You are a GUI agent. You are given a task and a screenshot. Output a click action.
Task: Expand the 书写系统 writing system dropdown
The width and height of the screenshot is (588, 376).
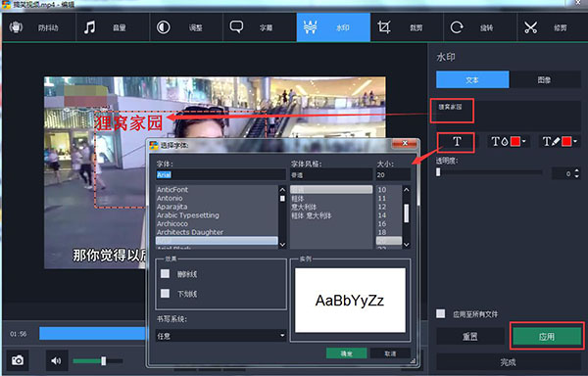(220, 336)
